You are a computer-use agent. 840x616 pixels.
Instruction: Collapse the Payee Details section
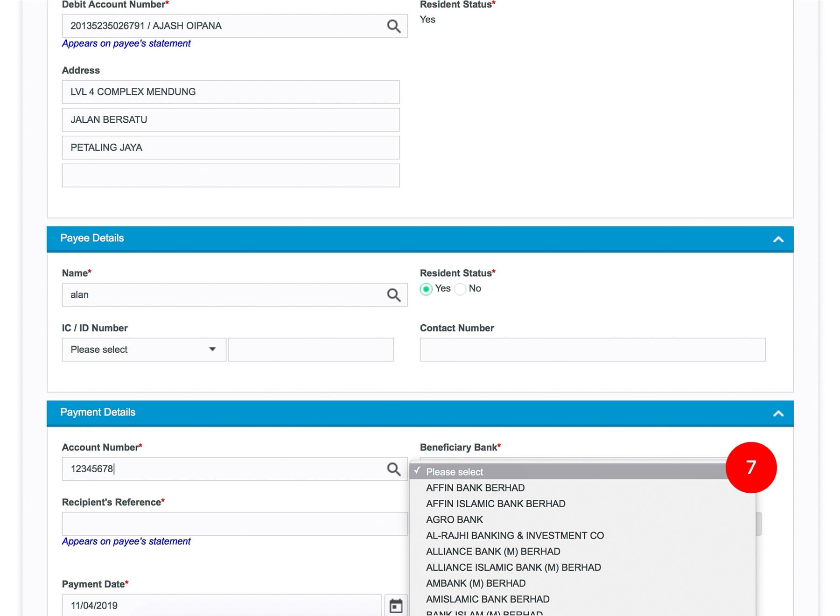coord(778,239)
